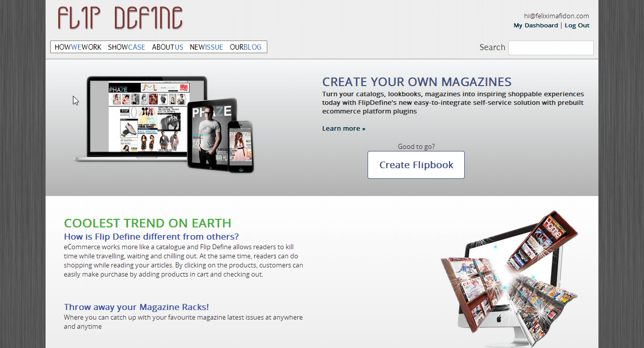Screen dimensions: 644x348
Task: Click the CREATE YOUR OWN MAGAZINES heading
Action: tap(417, 82)
